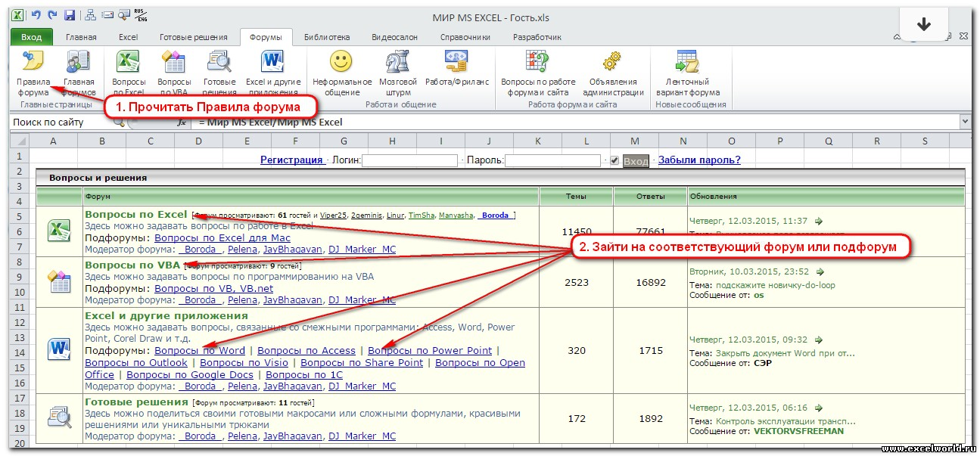Open the Вопросы по Excel forum title

click(x=136, y=214)
